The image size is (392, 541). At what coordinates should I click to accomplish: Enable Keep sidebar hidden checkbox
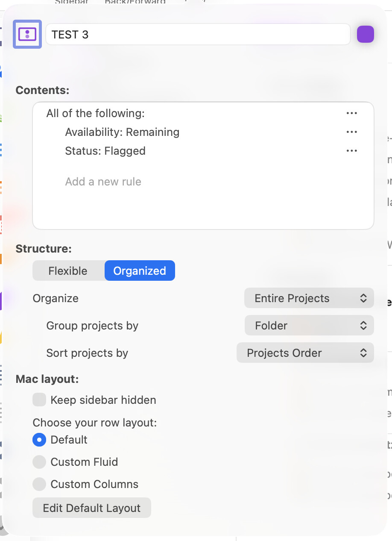tap(39, 400)
